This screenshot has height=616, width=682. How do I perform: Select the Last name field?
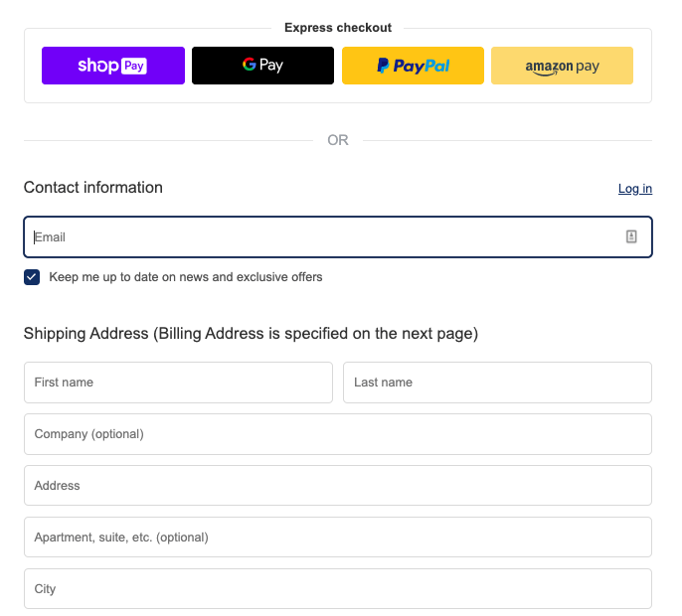coord(497,383)
